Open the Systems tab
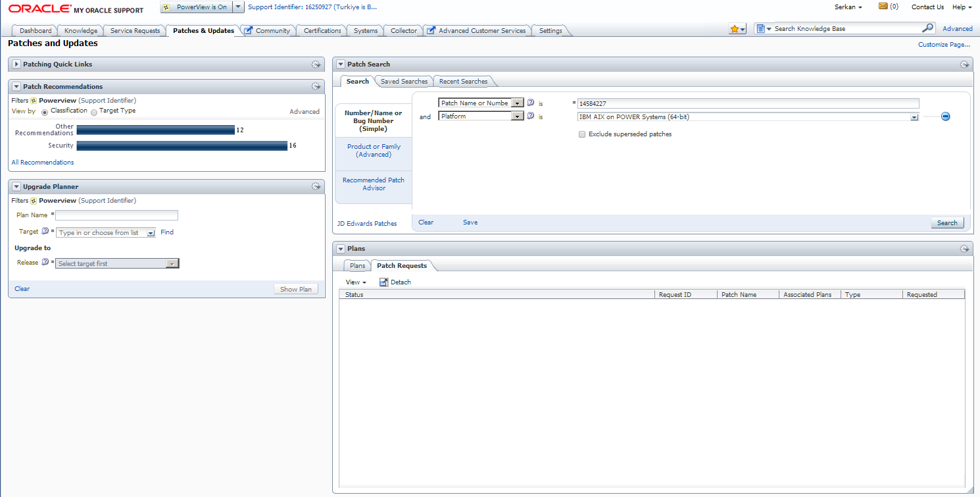Viewport: 980px width, 497px height. click(365, 30)
